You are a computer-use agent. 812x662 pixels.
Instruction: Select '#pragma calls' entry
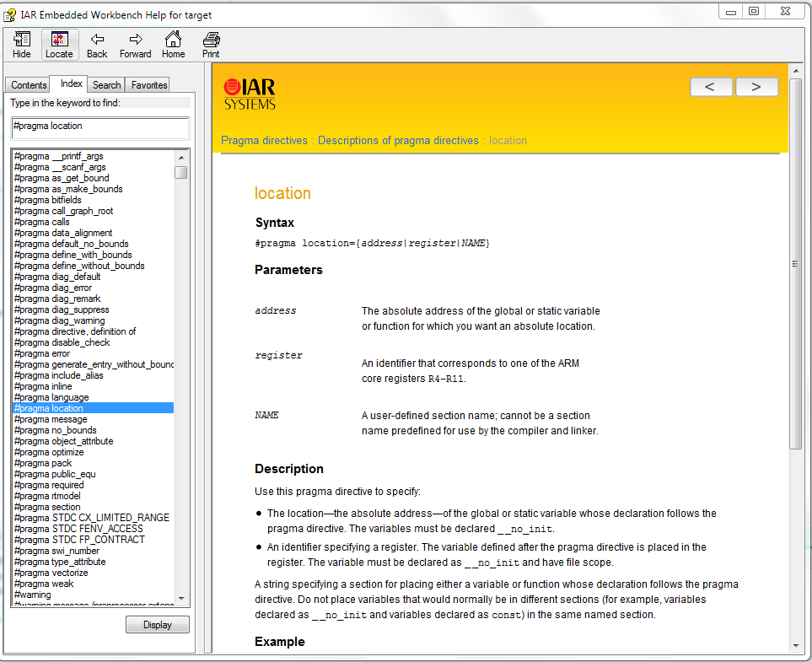[x=42, y=222]
